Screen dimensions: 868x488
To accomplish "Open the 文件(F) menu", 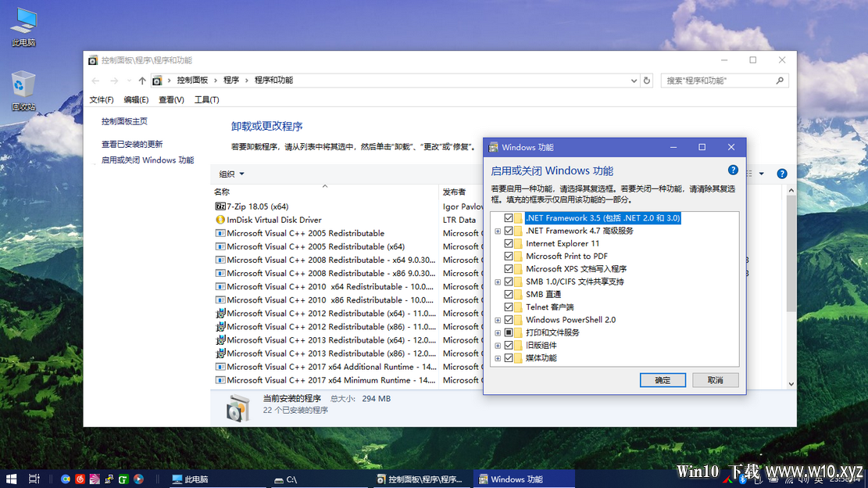I will coord(102,99).
